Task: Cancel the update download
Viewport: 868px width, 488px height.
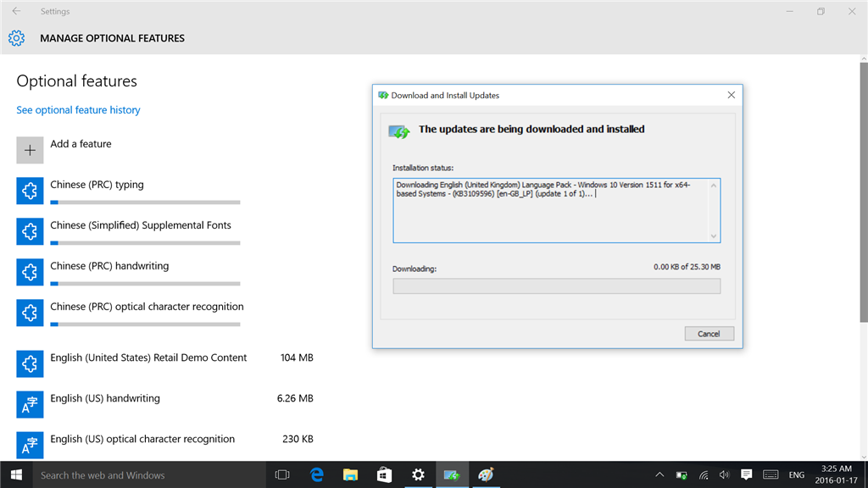Action: [x=709, y=334]
